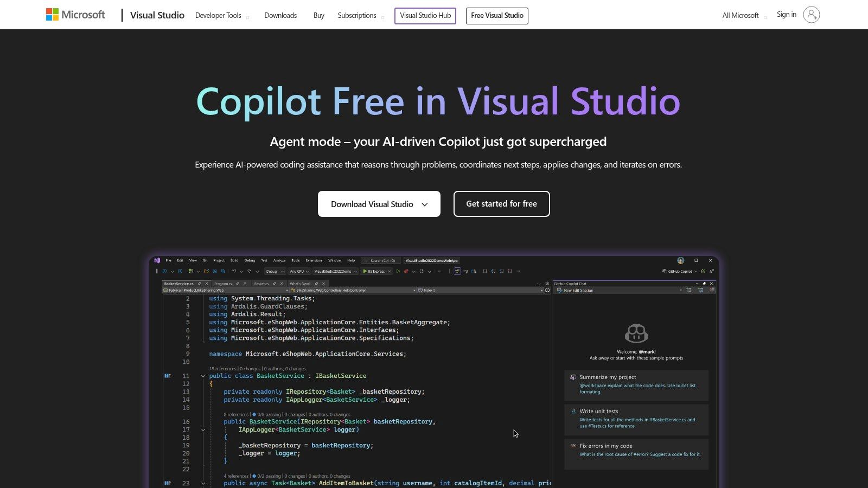Click the green feedback icon beside GitHub Copilot
This screenshot has width=868, height=488.
(703, 271)
